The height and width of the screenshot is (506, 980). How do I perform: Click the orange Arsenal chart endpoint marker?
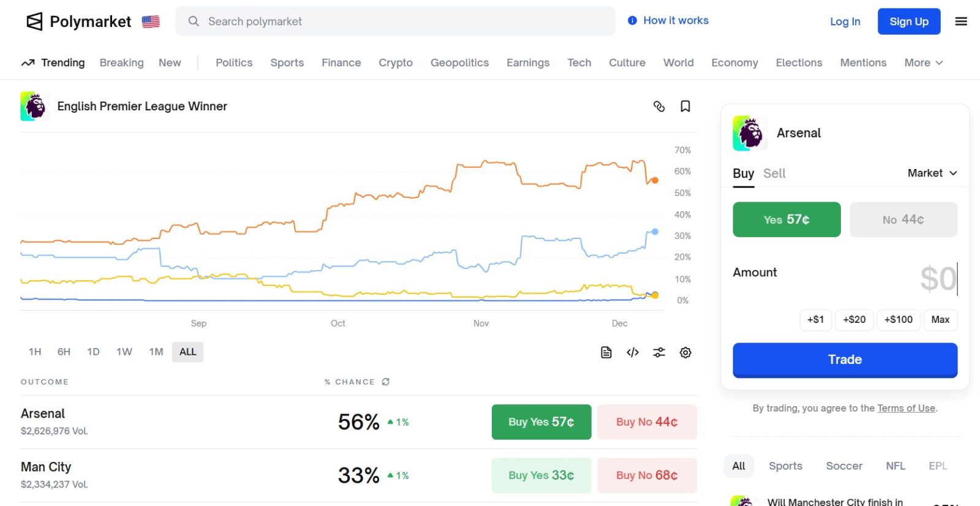pyautogui.click(x=655, y=180)
